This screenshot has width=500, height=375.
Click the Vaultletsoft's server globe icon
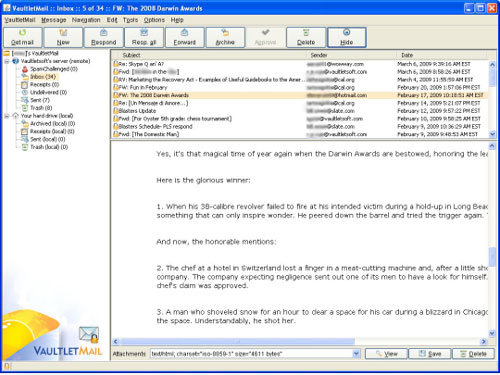click(16, 61)
